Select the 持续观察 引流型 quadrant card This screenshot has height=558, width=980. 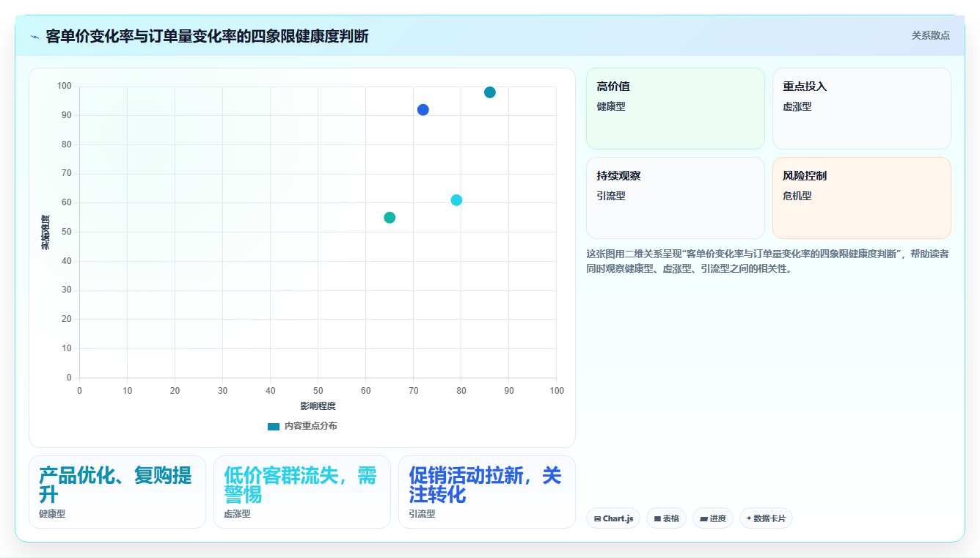[x=676, y=198]
